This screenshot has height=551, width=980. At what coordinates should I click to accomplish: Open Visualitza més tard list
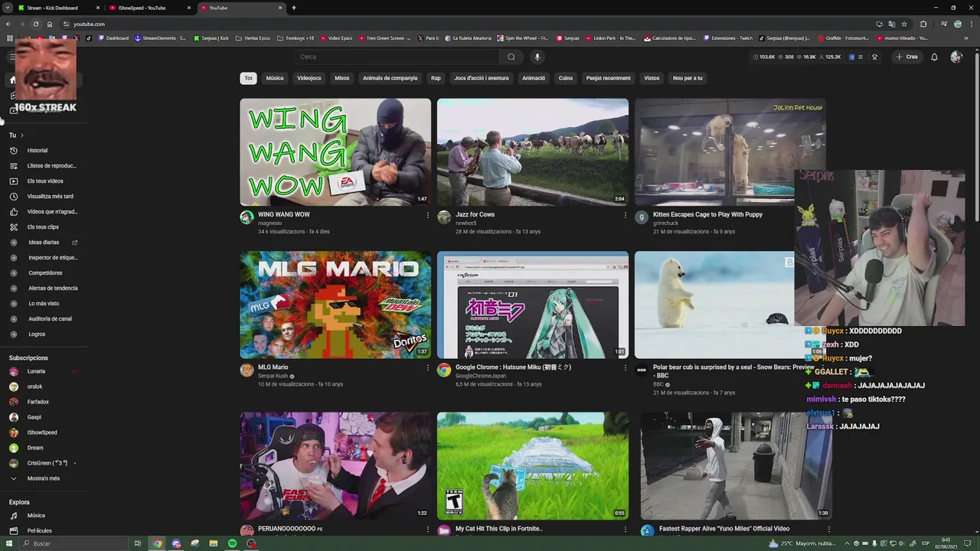click(51, 197)
